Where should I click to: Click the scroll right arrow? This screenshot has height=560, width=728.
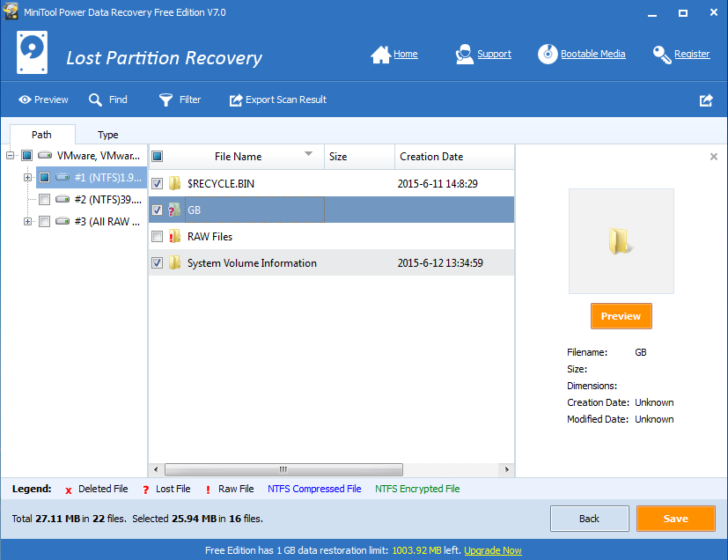506,469
